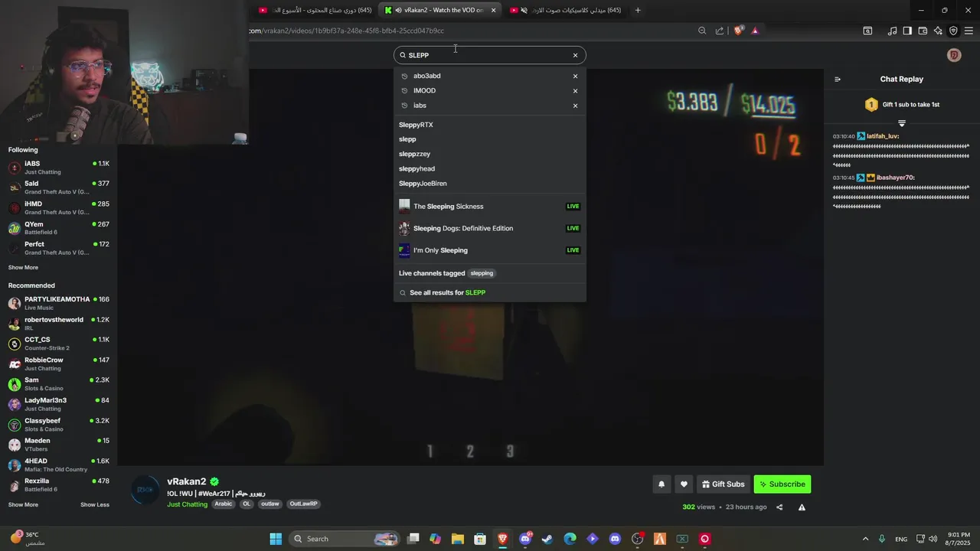The width and height of the screenshot is (980, 551).
Task: Show More recommended channels
Action: (23, 505)
